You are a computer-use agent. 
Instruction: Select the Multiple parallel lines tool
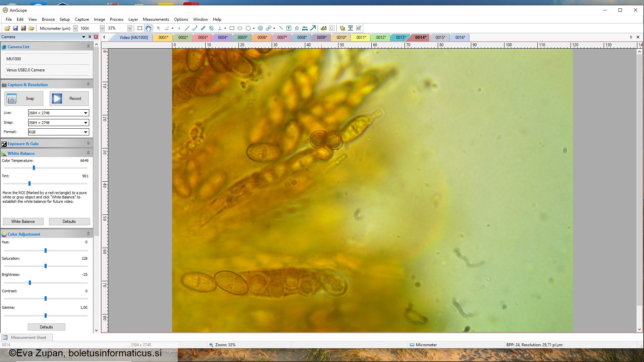tap(211, 28)
